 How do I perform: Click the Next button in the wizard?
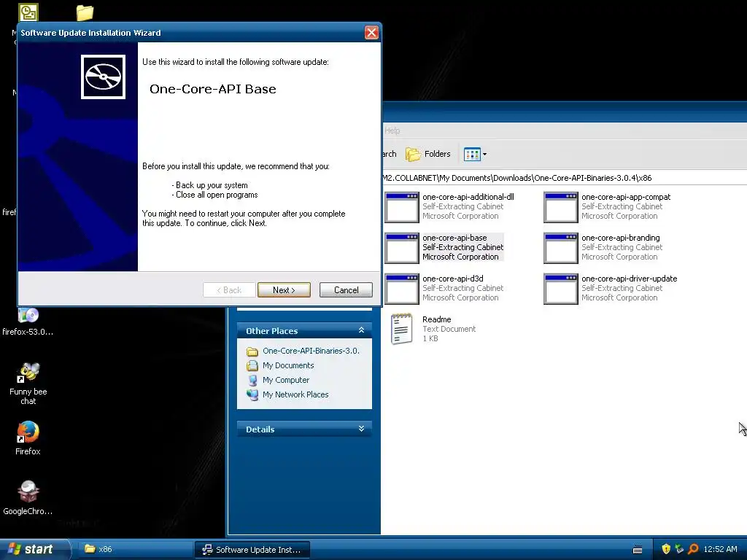(284, 290)
